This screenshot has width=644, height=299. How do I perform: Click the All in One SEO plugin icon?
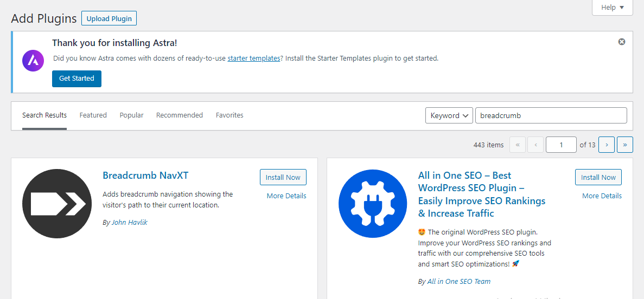coord(373,204)
